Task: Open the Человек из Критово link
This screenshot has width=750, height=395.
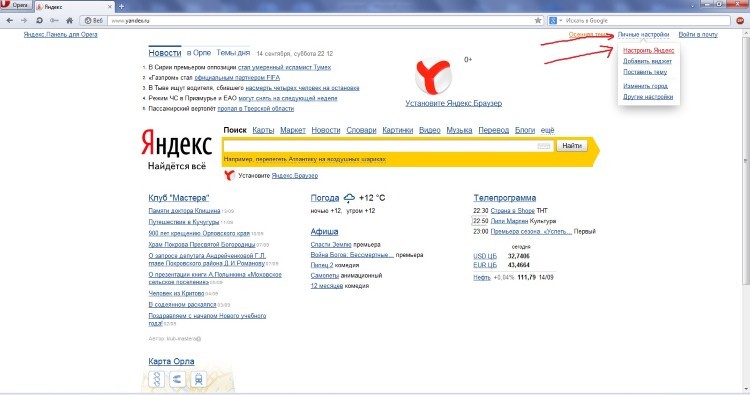Action: coord(176,293)
